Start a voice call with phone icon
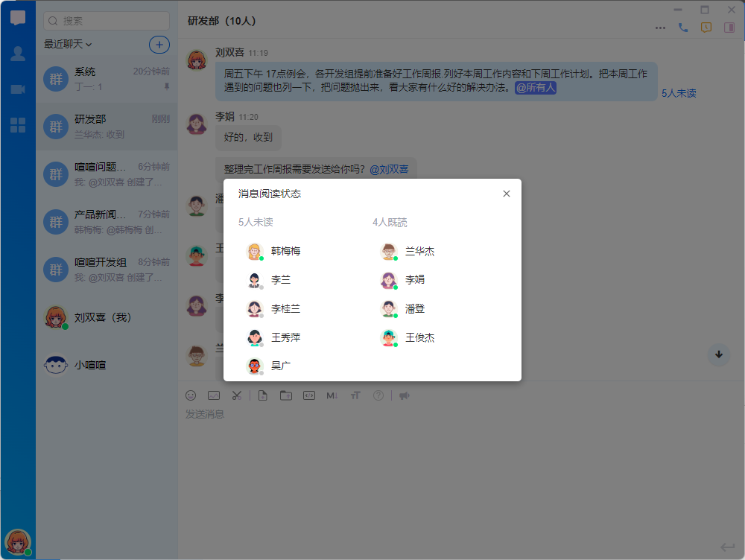 click(x=683, y=28)
